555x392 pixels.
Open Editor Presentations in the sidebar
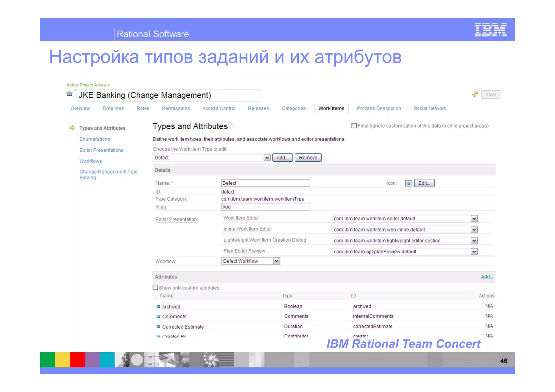pyautogui.click(x=101, y=150)
